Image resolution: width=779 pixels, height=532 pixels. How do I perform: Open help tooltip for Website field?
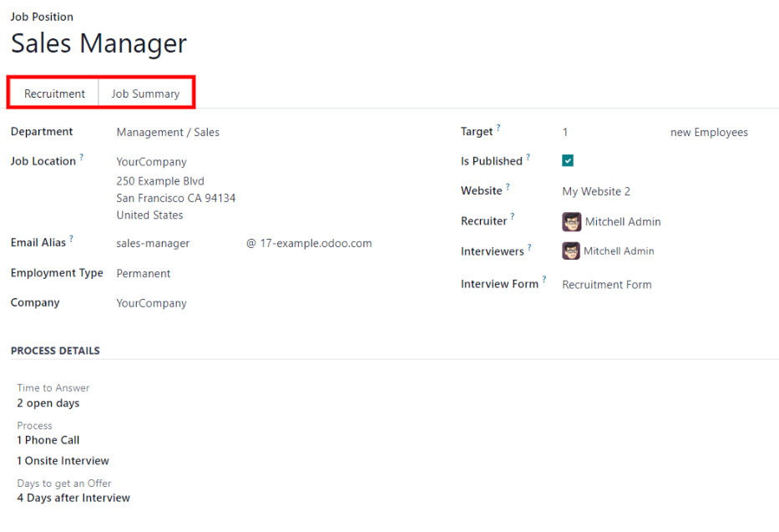(507, 185)
